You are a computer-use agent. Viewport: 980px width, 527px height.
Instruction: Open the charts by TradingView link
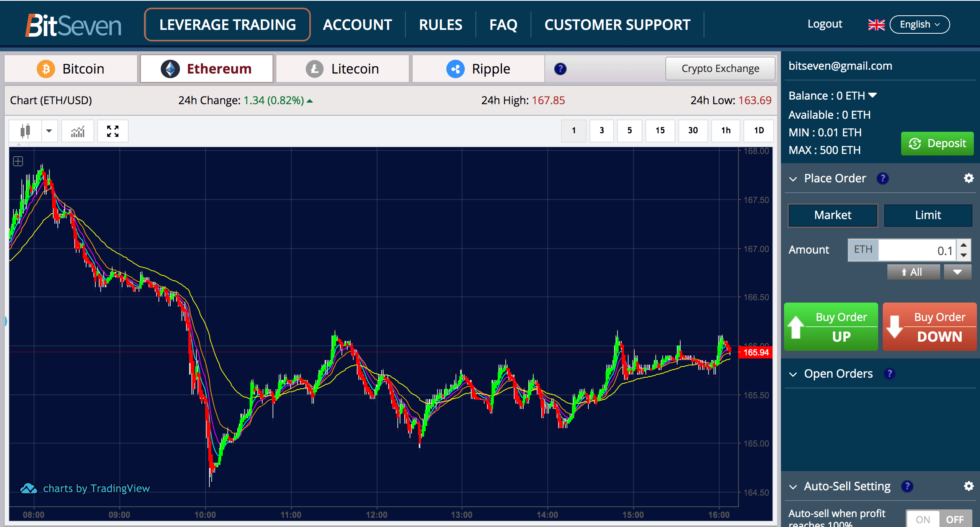tap(96, 488)
